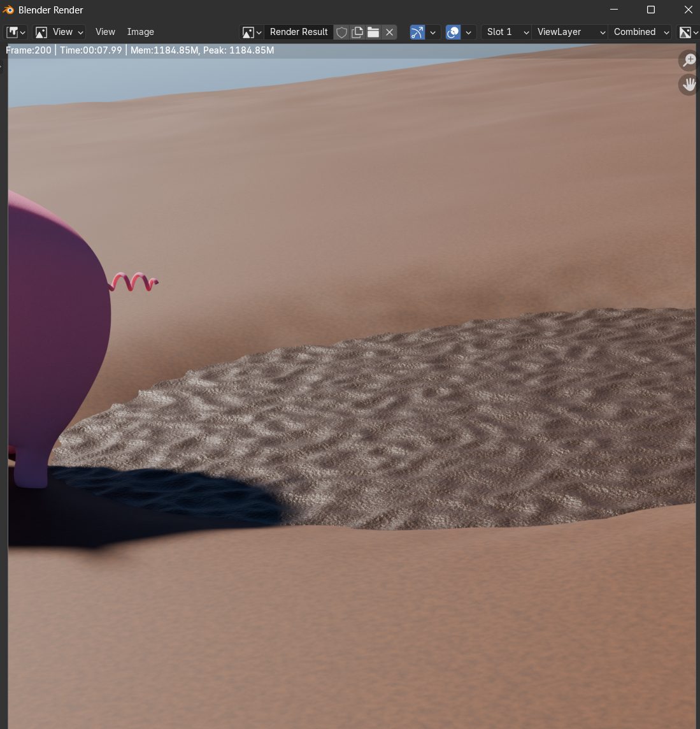Image resolution: width=700 pixels, height=729 pixels.
Task: Open the display channels dropdown
Action: (689, 32)
